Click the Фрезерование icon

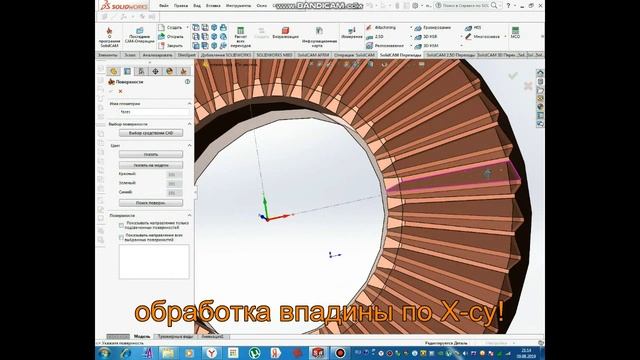click(x=418, y=28)
